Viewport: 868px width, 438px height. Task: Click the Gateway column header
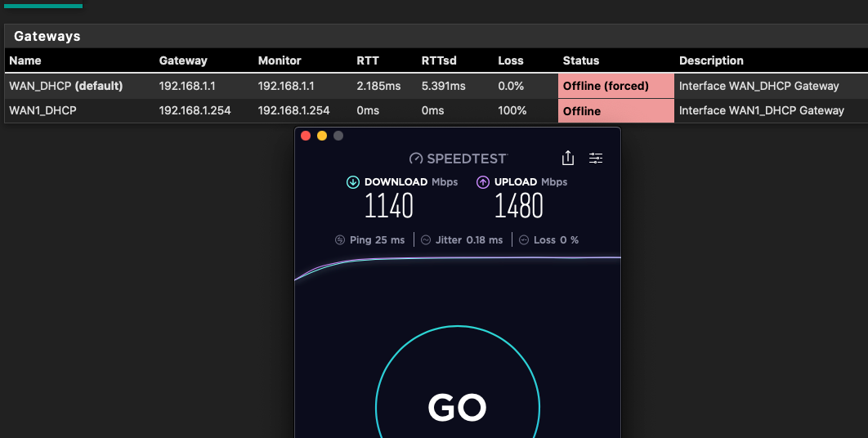pyautogui.click(x=183, y=60)
